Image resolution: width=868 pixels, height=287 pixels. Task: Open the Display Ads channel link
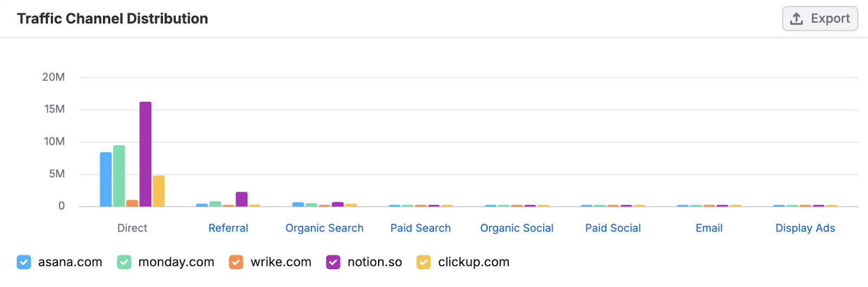click(x=805, y=228)
